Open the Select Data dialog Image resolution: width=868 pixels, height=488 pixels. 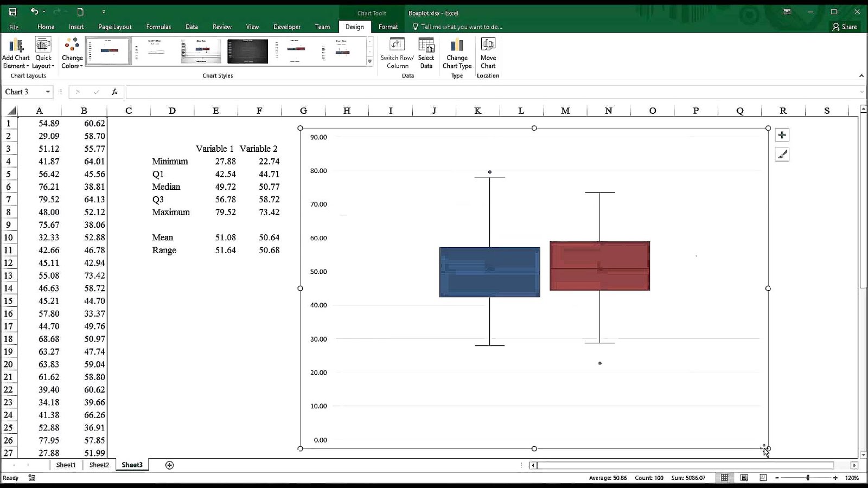pos(426,52)
